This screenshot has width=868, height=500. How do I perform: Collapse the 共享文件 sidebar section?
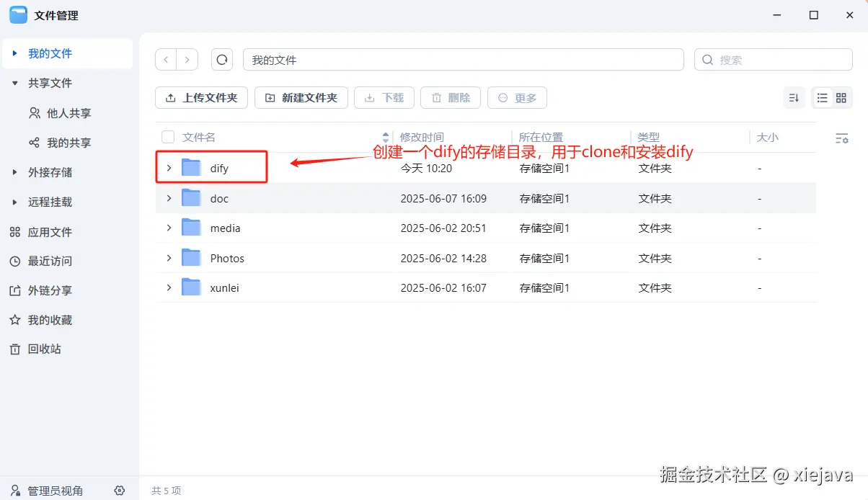click(x=14, y=84)
